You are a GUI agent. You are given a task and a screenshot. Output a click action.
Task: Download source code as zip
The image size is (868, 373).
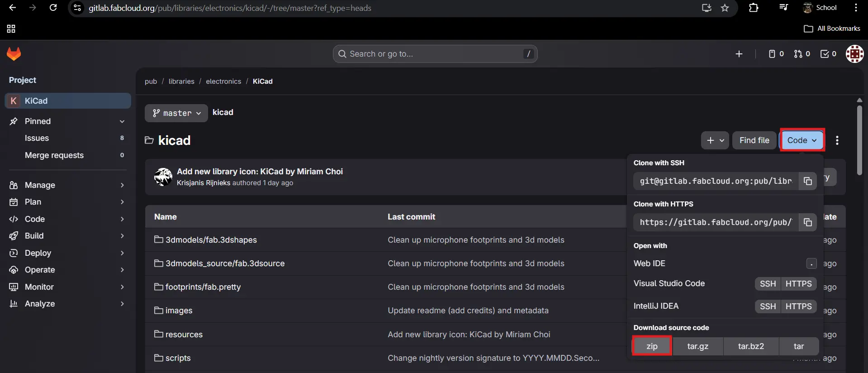tap(652, 346)
